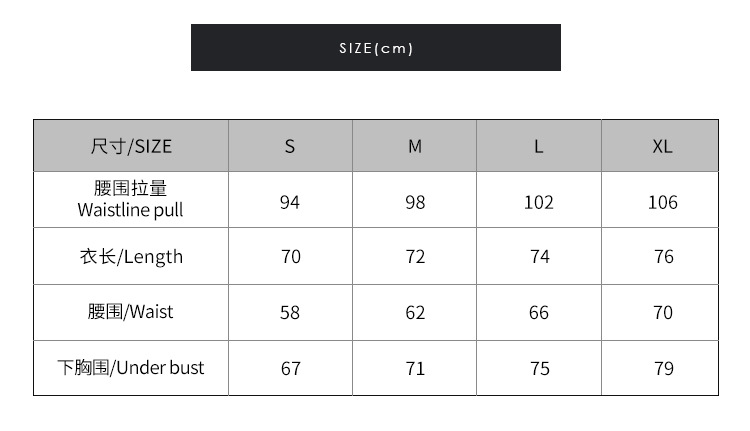Click the Under bust value 79
The width and height of the screenshot is (750, 431).
(663, 369)
